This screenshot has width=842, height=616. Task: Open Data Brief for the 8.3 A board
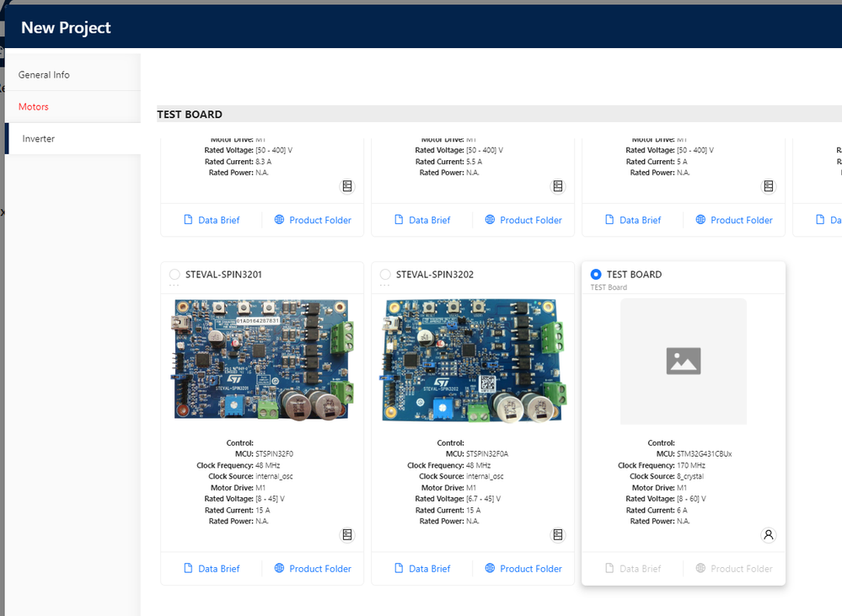(x=212, y=220)
